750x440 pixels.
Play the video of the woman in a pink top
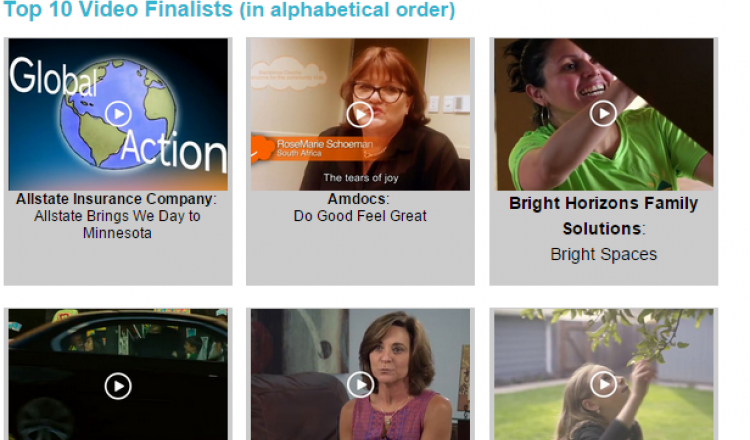point(361,385)
